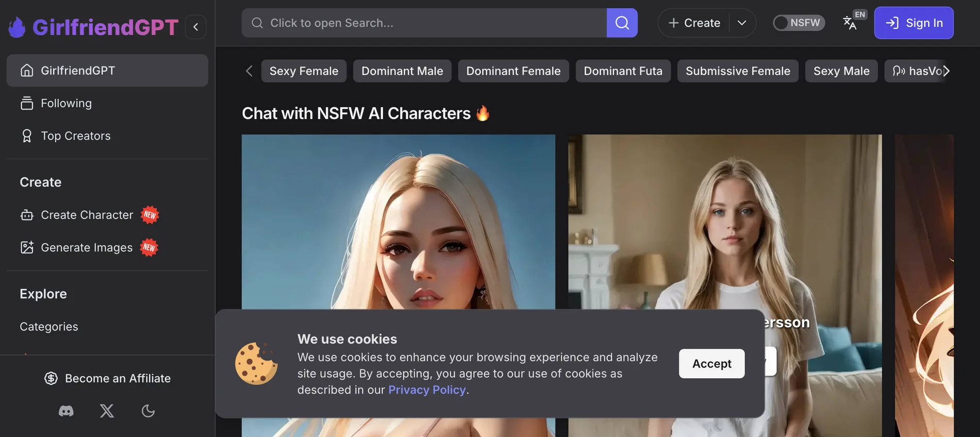Select the Sexy Female tag
The height and width of the screenshot is (437, 980).
click(304, 71)
